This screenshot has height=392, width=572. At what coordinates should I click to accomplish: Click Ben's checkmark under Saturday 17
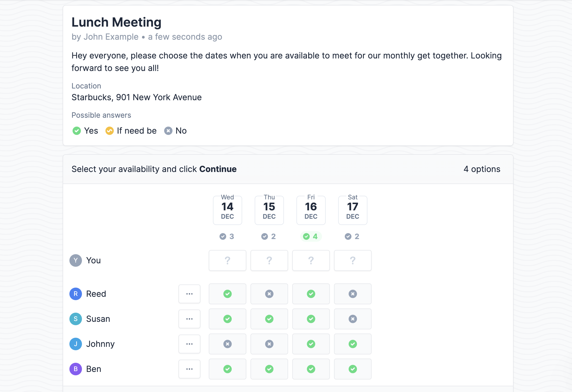point(353,369)
